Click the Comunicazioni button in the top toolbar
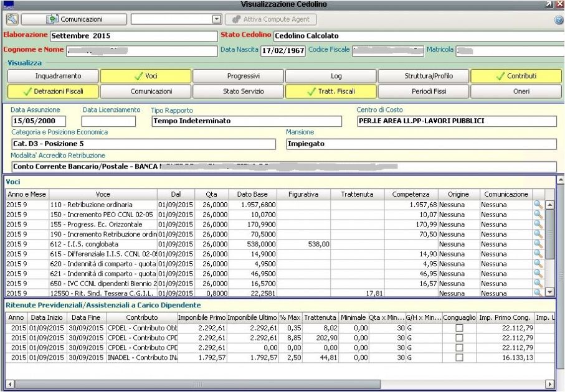The image size is (565, 392). coord(75,19)
